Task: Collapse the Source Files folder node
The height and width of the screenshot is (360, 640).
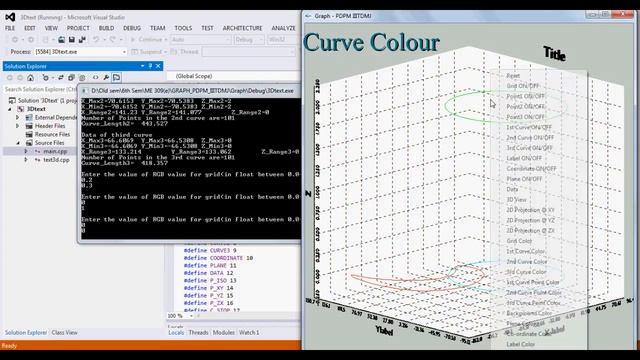Action: click(x=18, y=143)
